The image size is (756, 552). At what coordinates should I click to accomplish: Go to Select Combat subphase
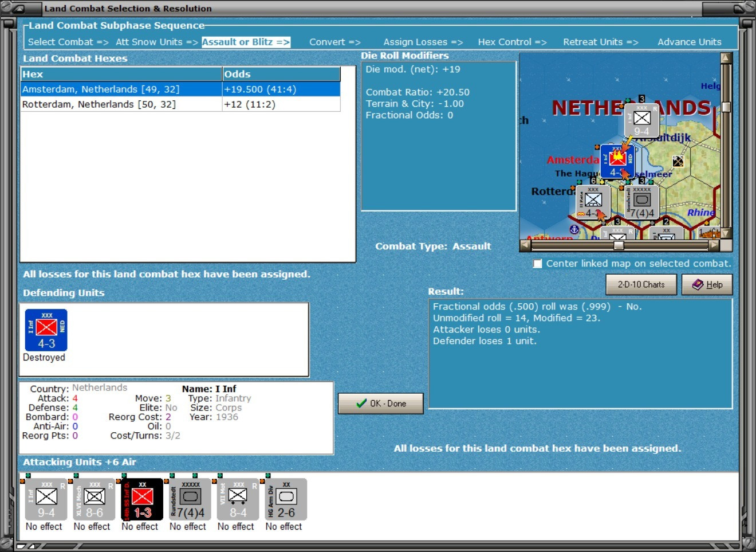[68, 42]
